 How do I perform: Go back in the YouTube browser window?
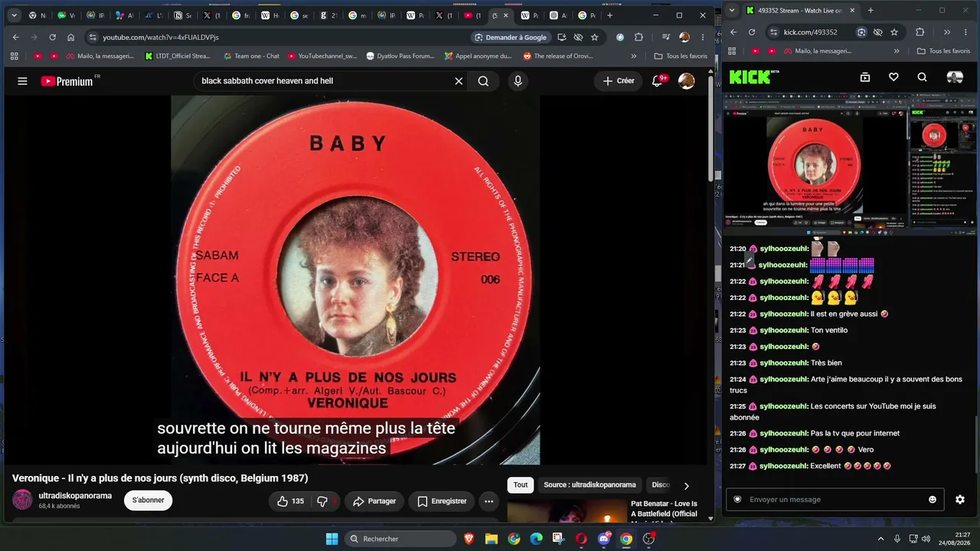(16, 37)
